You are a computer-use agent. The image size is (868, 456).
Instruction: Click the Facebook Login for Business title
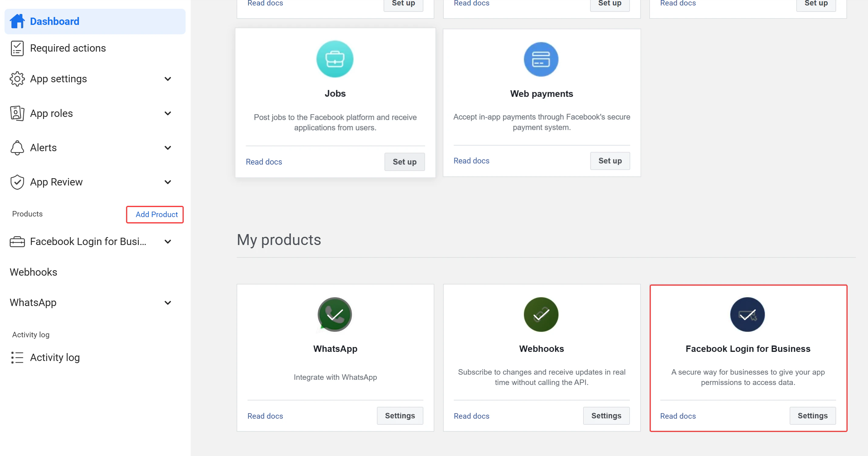pos(748,349)
